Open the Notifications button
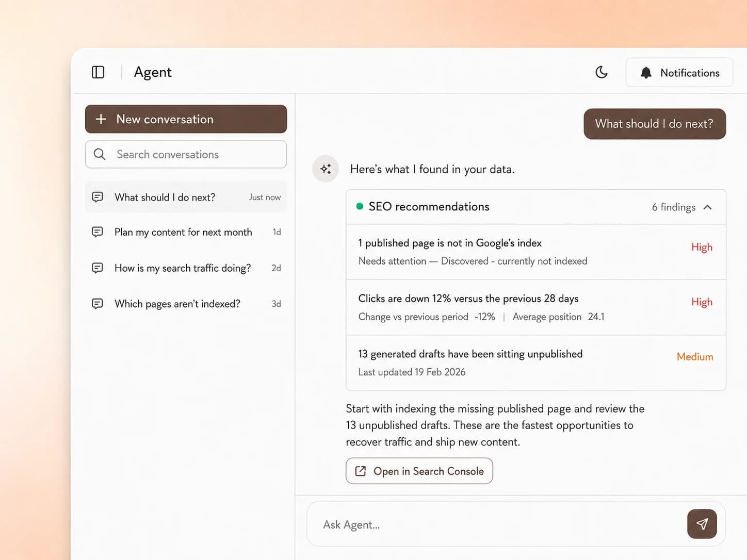 pos(679,72)
